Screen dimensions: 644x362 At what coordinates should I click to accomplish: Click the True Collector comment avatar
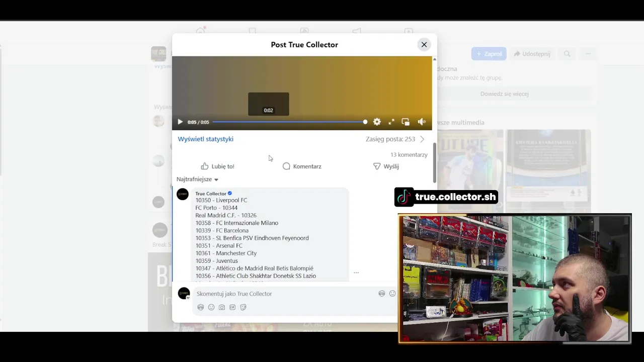pos(183,195)
